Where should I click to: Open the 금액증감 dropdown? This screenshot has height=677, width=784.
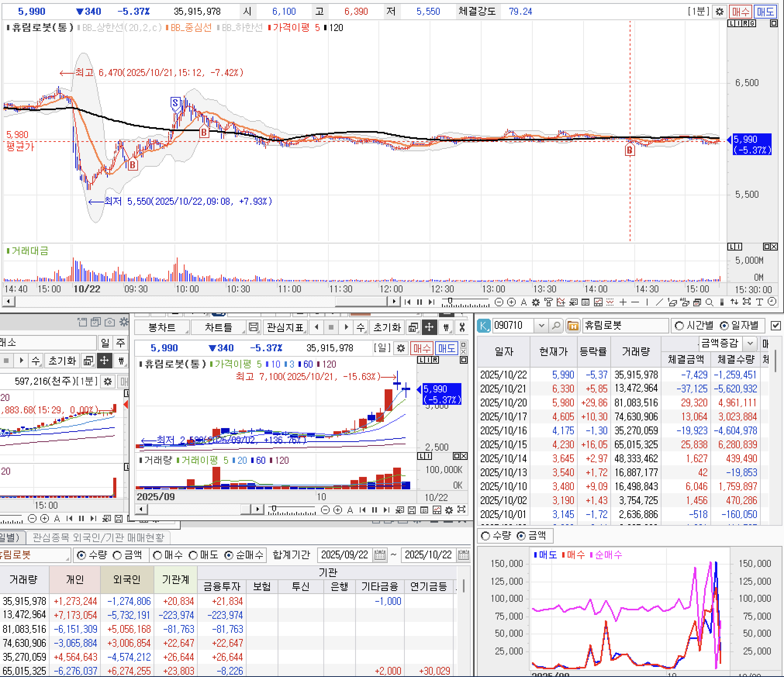(x=750, y=343)
